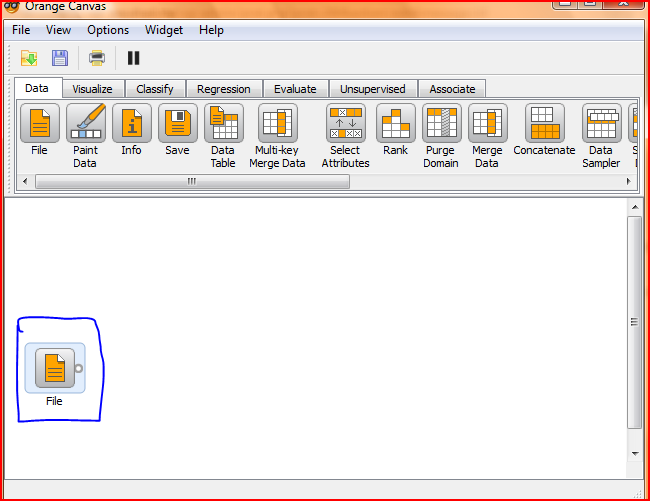Open the Help menu
Image resolution: width=650 pixels, height=501 pixels.
tap(211, 30)
